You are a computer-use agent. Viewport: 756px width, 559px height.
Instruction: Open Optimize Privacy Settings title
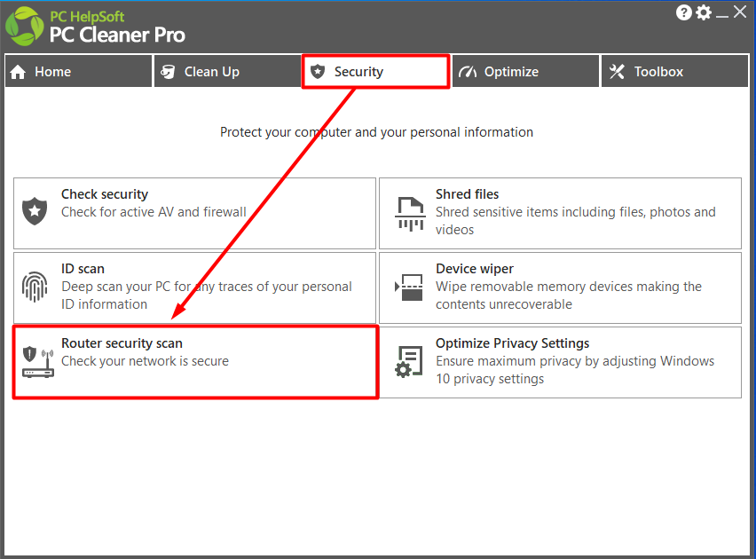513,343
